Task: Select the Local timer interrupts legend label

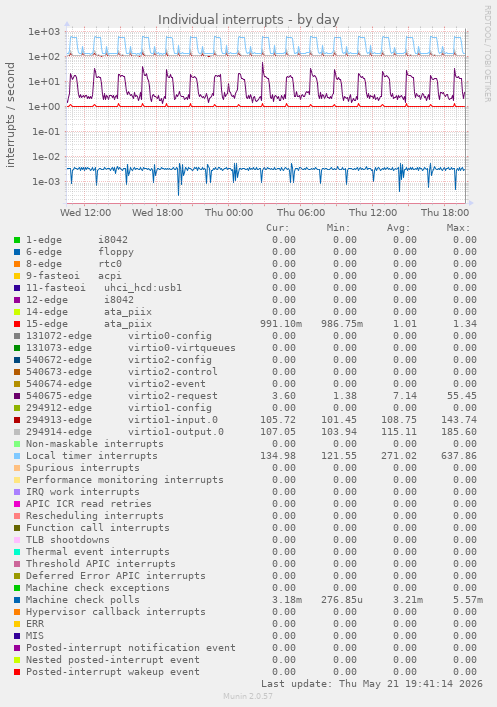Action: click(92, 456)
